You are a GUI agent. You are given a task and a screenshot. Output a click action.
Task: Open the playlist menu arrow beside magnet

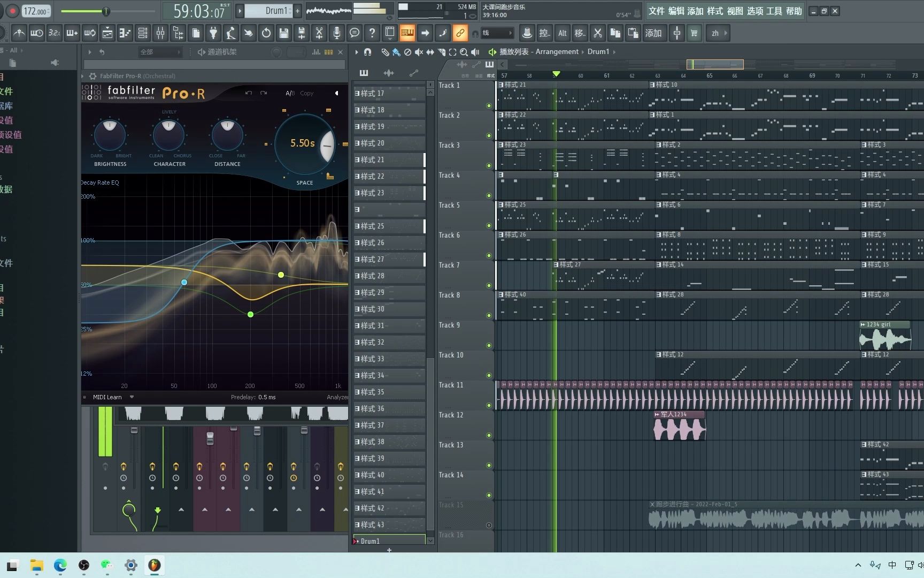[x=356, y=52]
